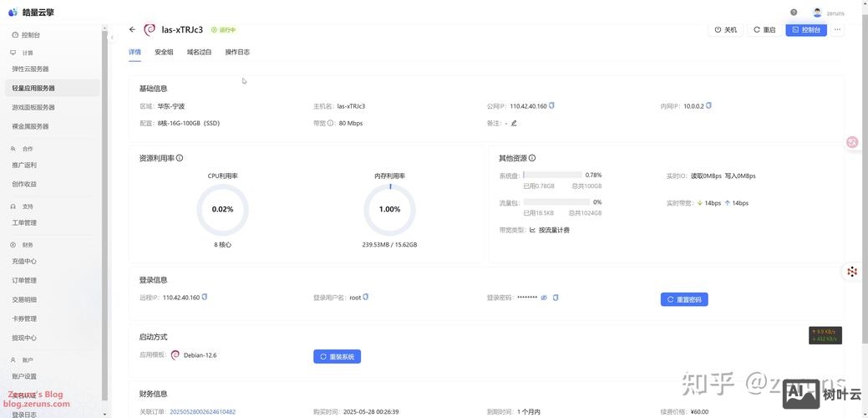The height and width of the screenshot is (418, 868).
Task: Click the Debian logo next to las-xTRJc3
Action: [x=149, y=29]
